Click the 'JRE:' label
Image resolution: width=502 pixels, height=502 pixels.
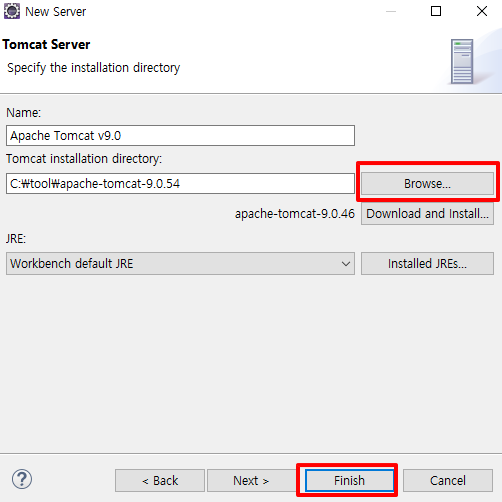(x=16, y=239)
